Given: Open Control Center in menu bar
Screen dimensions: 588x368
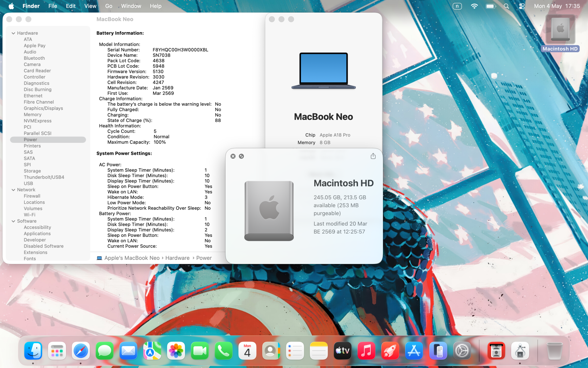Looking at the screenshot, I should click(x=522, y=6).
